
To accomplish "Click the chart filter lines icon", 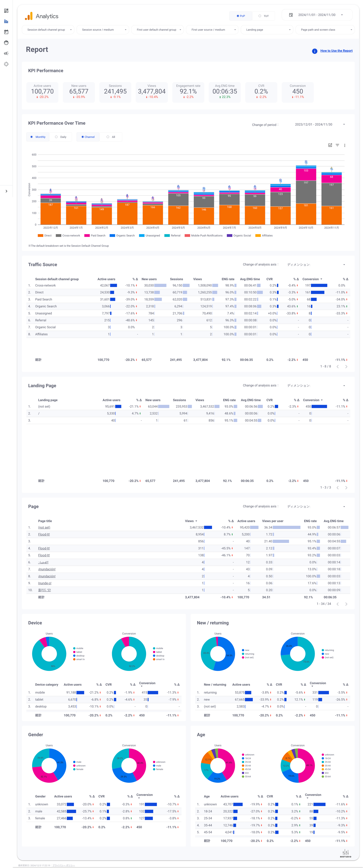I will click(x=337, y=145).
